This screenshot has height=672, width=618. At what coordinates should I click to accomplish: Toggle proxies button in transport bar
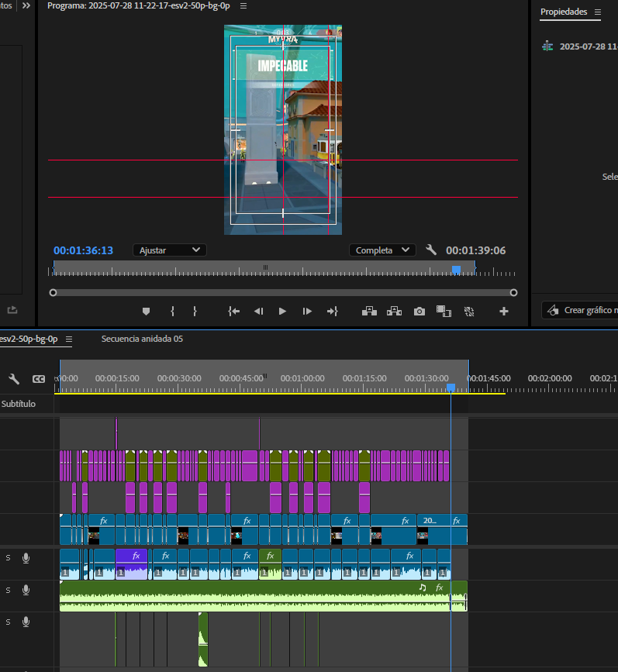[469, 312]
